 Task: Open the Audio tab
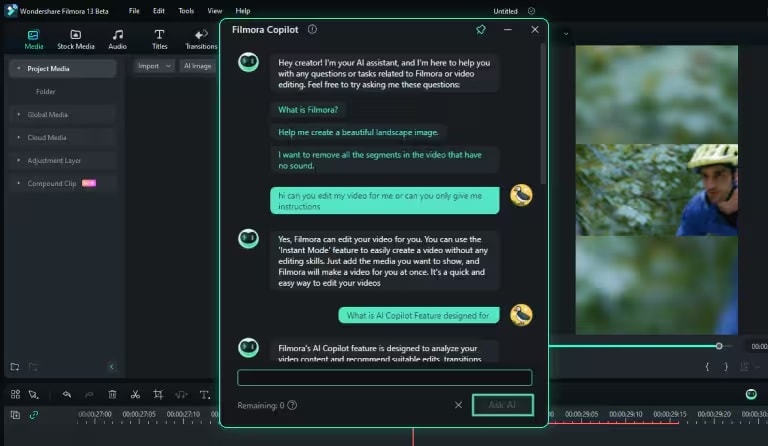pos(118,39)
